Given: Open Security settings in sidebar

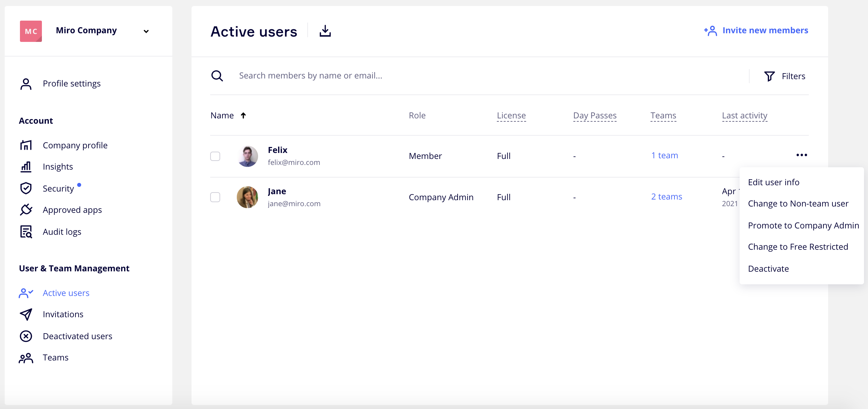Looking at the screenshot, I should click(58, 188).
